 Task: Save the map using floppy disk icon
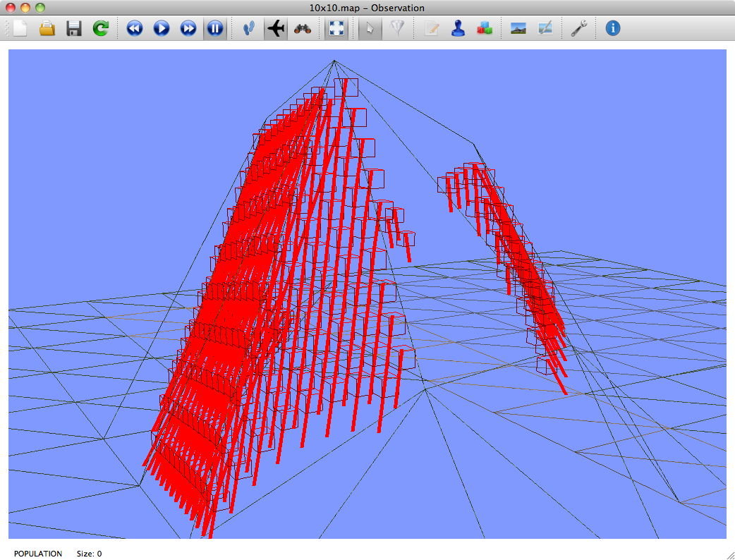point(73,29)
